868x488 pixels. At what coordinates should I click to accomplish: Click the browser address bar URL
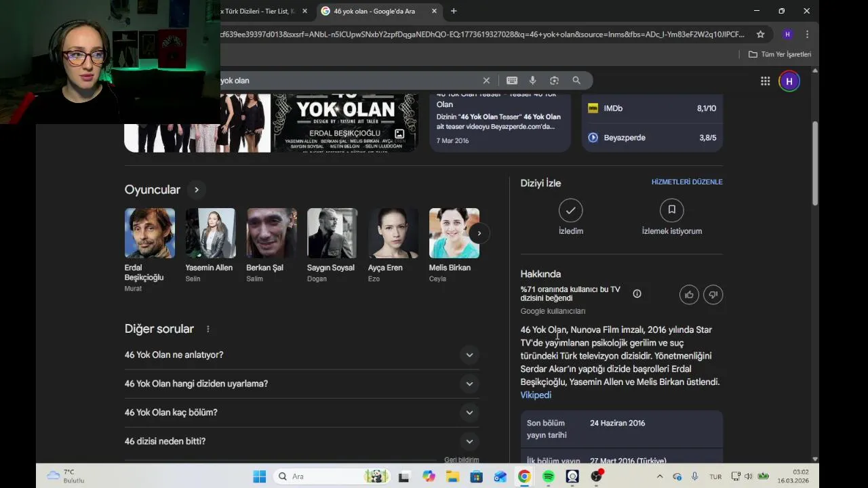coord(481,34)
